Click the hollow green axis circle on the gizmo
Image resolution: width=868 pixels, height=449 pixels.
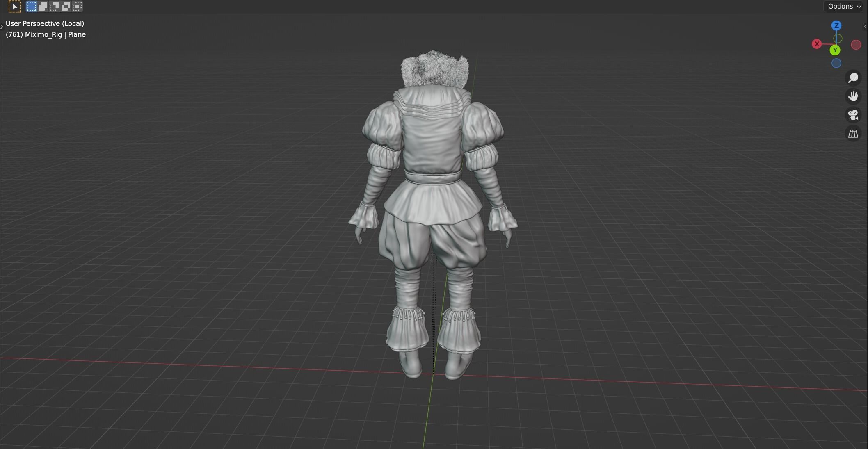(x=838, y=39)
